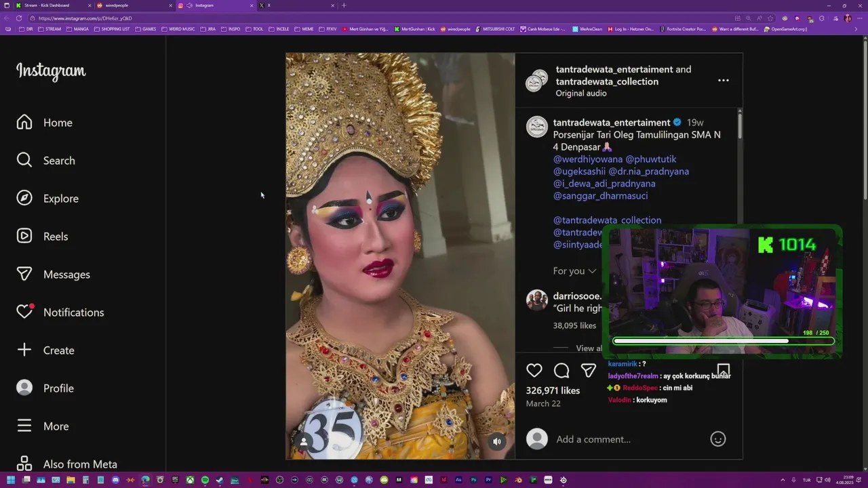Switch to the X browser tab

click(296, 5)
